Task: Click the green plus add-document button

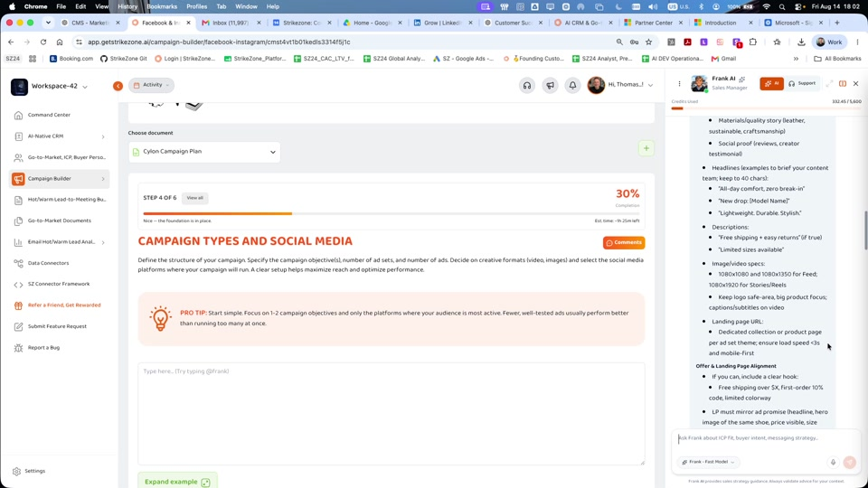Action: pyautogui.click(x=646, y=148)
